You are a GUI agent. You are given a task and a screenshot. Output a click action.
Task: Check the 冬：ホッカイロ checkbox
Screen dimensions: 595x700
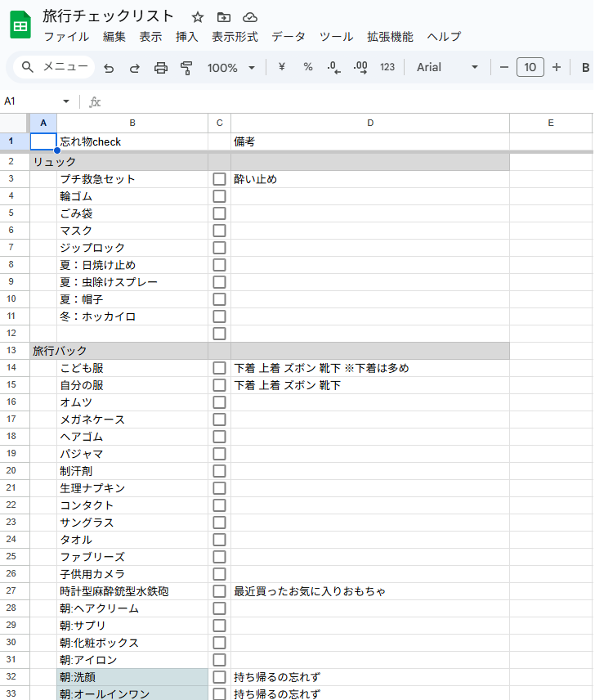[x=219, y=316]
